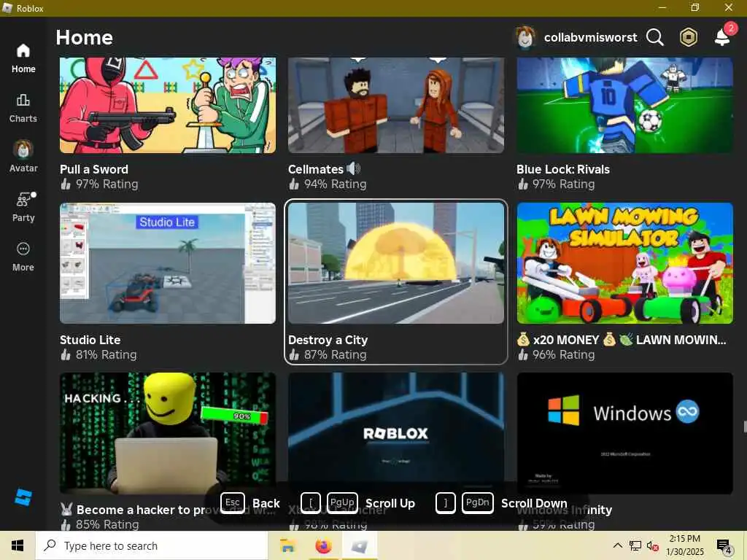Viewport: 747px width, 560px height.
Task: Open the ROBLOX launcher game thumbnail
Action: point(396,433)
